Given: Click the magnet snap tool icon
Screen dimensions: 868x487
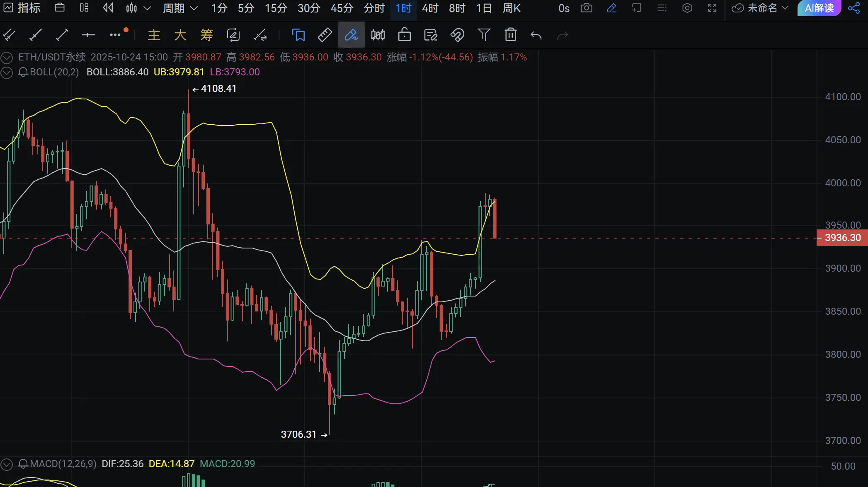Looking at the screenshot, I should point(457,35).
